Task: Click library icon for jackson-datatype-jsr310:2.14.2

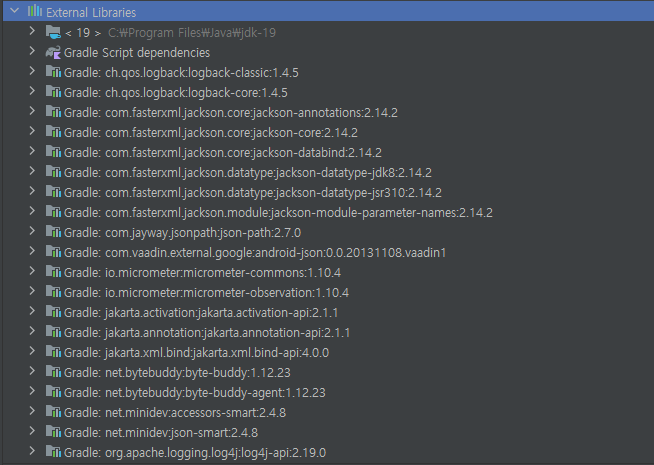Action: point(53,192)
